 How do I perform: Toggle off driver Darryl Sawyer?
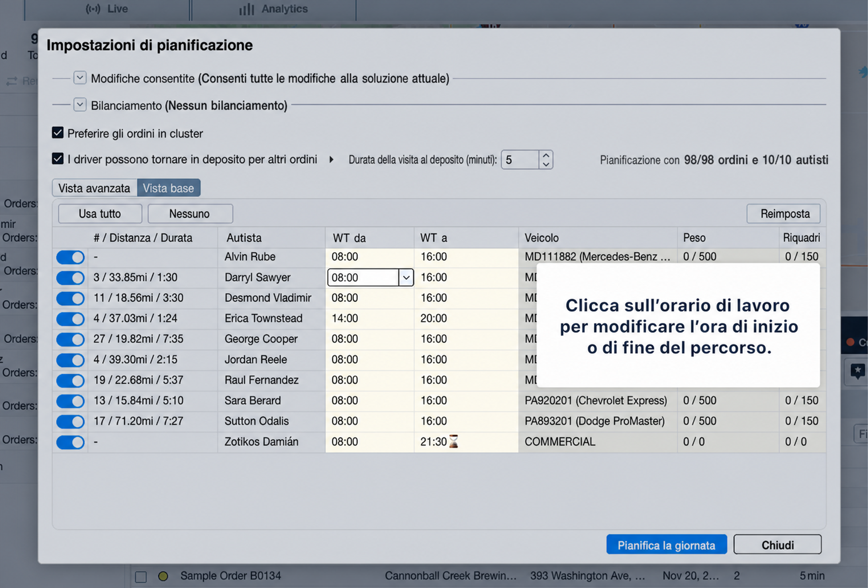[70, 278]
